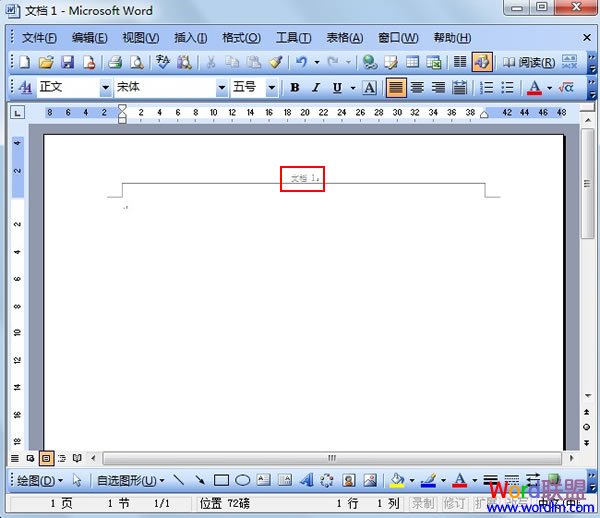The height and width of the screenshot is (518, 600).
Task: Open an existing file with folder icon
Action: 46,62
